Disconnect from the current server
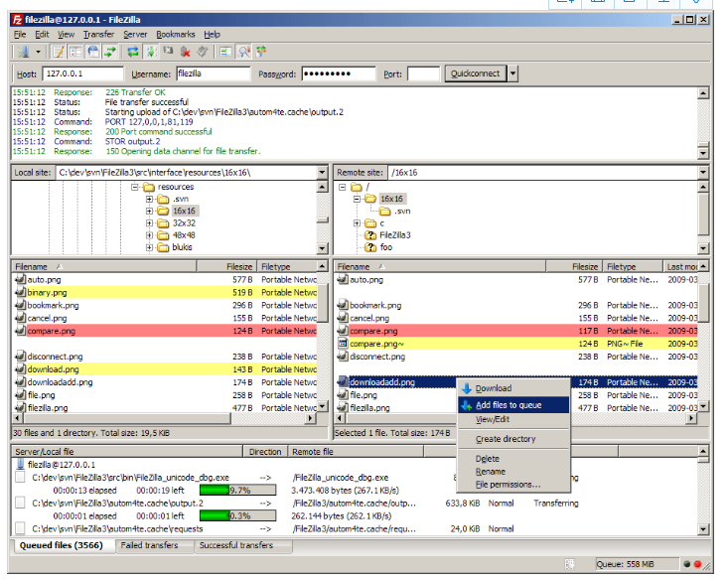 point(186,52)
